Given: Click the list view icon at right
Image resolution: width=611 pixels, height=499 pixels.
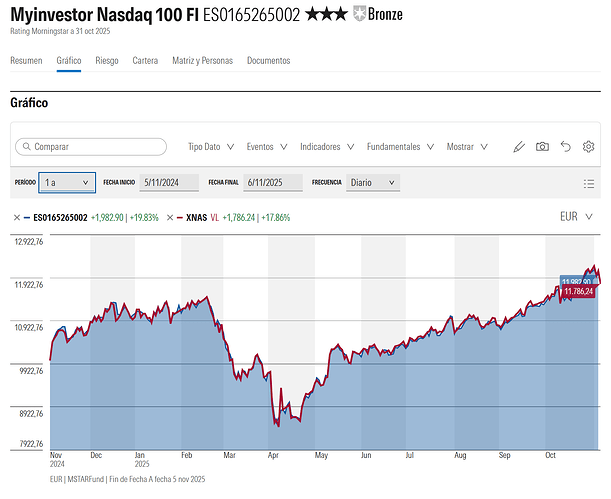Looking at the screenshot, I should 589,183.
